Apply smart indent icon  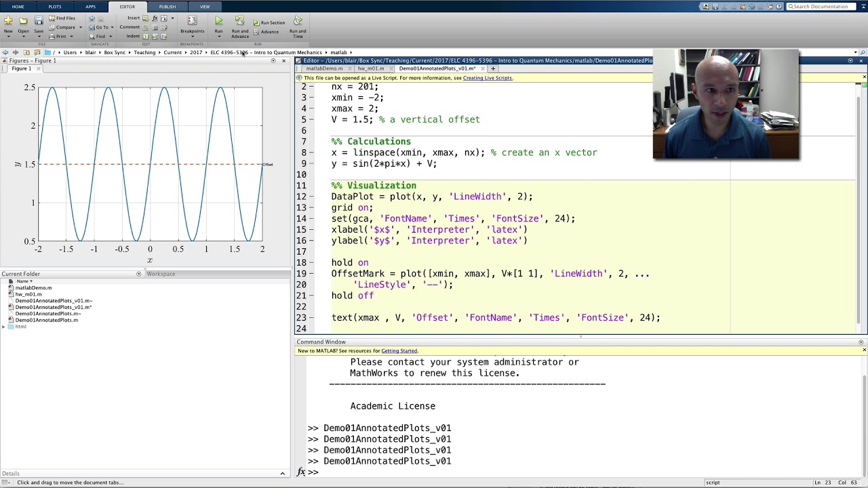tap(146, 36)
